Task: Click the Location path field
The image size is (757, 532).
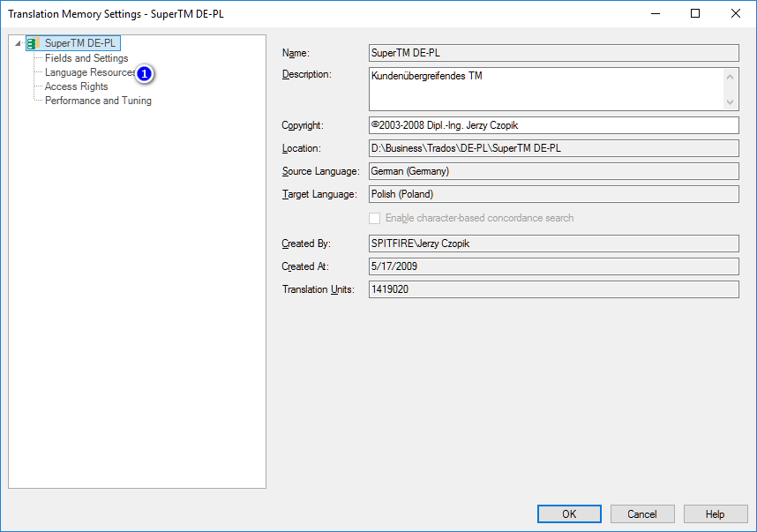Action: coord(554,148)
